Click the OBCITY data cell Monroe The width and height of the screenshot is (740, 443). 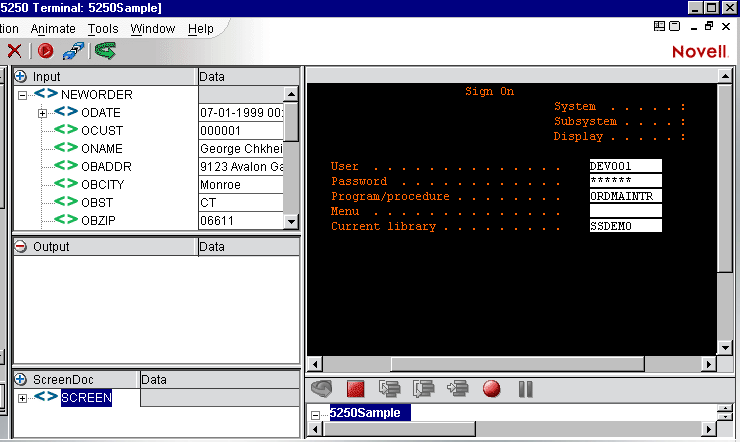(x=241, y=184)
